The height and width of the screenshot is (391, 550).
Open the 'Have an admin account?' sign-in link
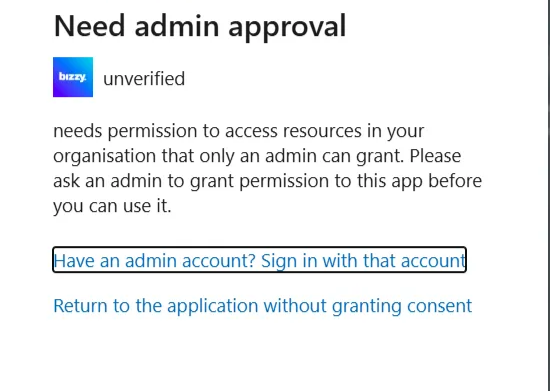259,260
